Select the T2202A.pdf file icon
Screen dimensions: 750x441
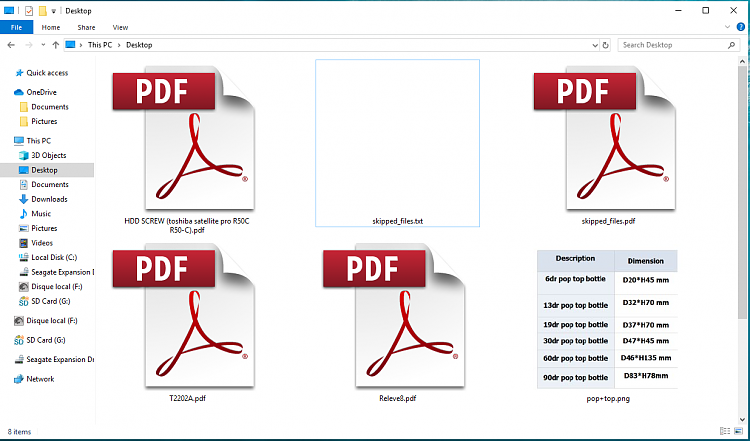click(x=184, y=315)
